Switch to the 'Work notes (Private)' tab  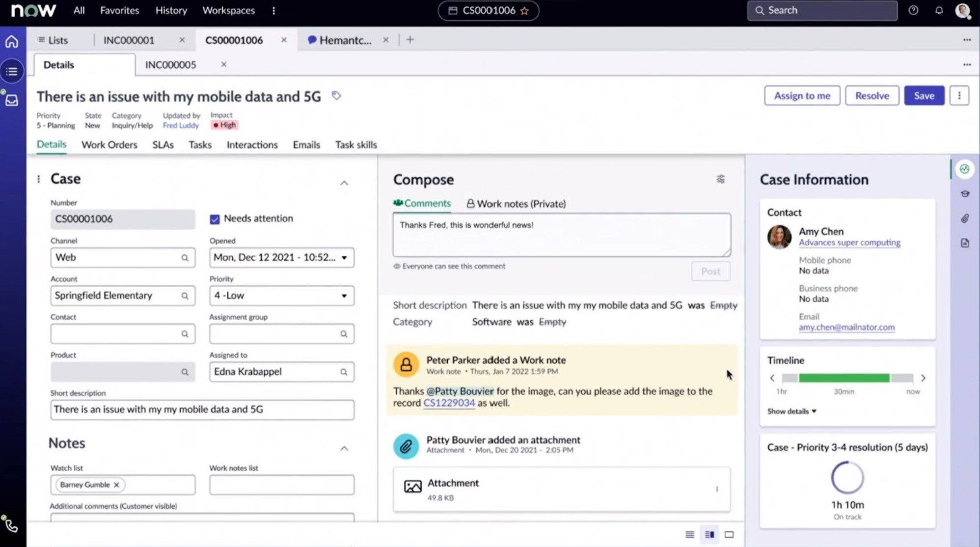tap(516, 203)
